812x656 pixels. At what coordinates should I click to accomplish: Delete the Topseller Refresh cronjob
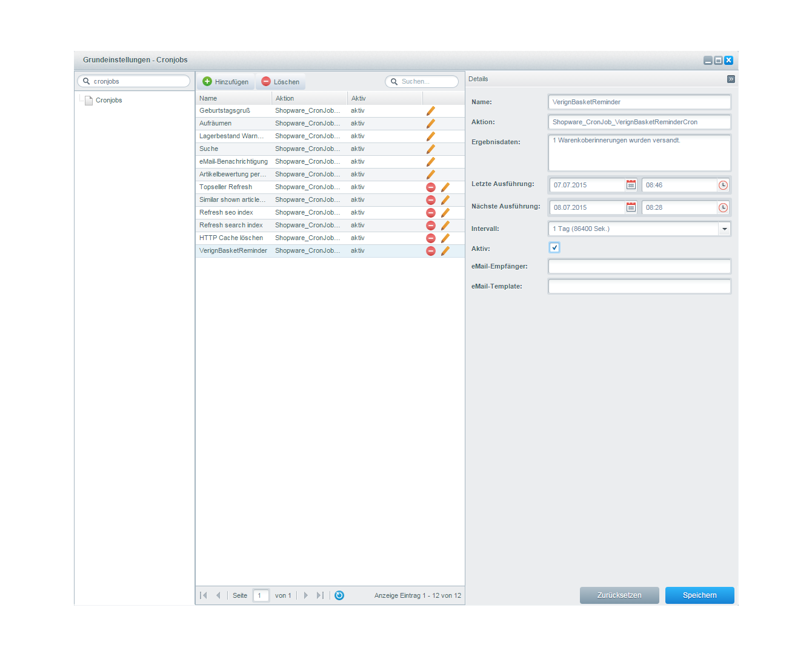[x=431, y=187]
